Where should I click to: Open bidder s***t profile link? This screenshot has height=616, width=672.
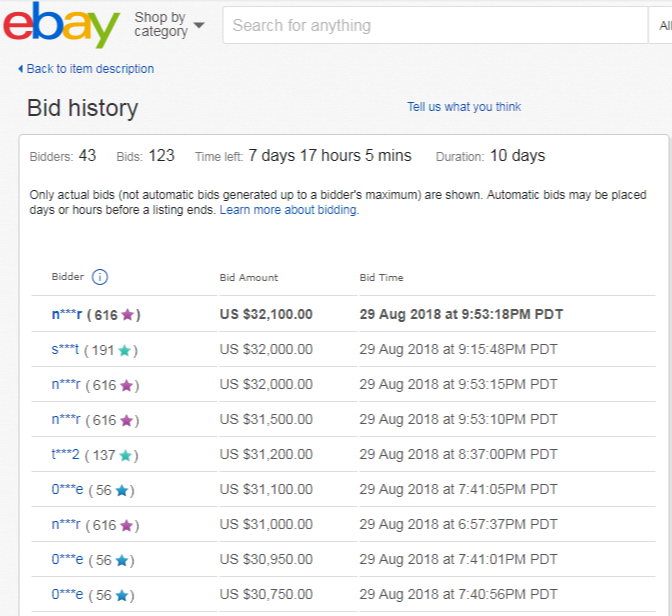pos(65,350)
